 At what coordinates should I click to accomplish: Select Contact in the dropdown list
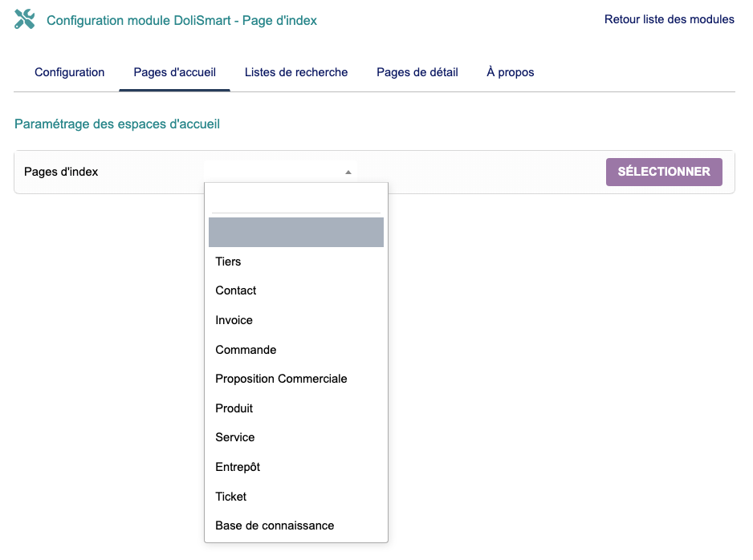click(236, 290)
